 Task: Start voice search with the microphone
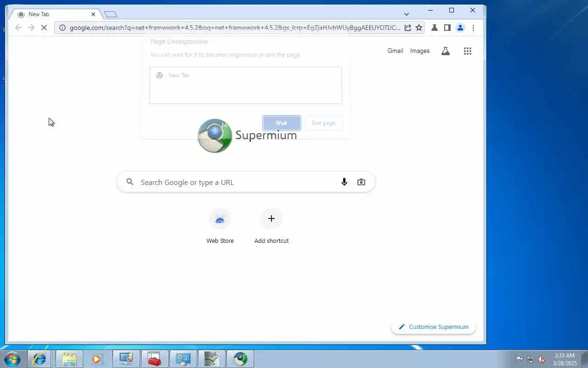point(344,182)
